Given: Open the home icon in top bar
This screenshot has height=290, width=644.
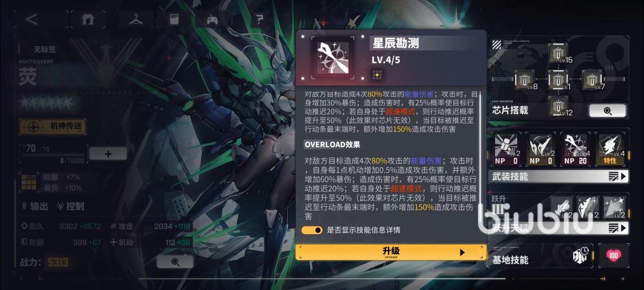Looking at the screenshot, I should [89, 20].
